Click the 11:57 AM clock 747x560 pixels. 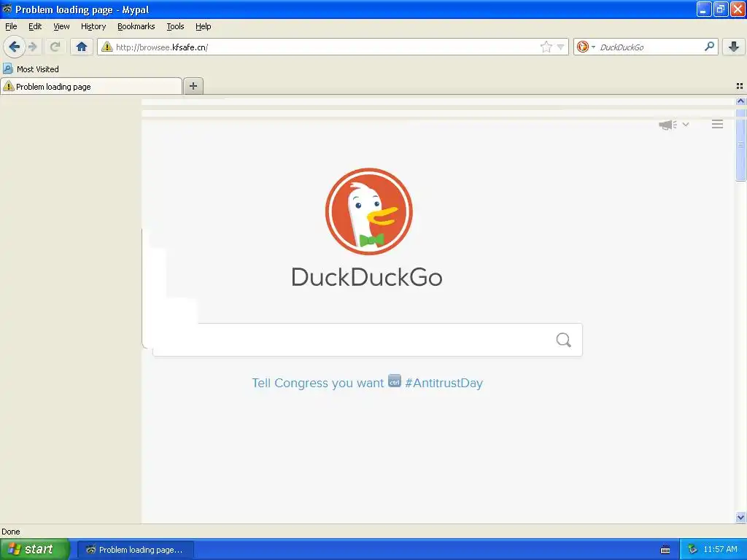[x=720, y=549]
